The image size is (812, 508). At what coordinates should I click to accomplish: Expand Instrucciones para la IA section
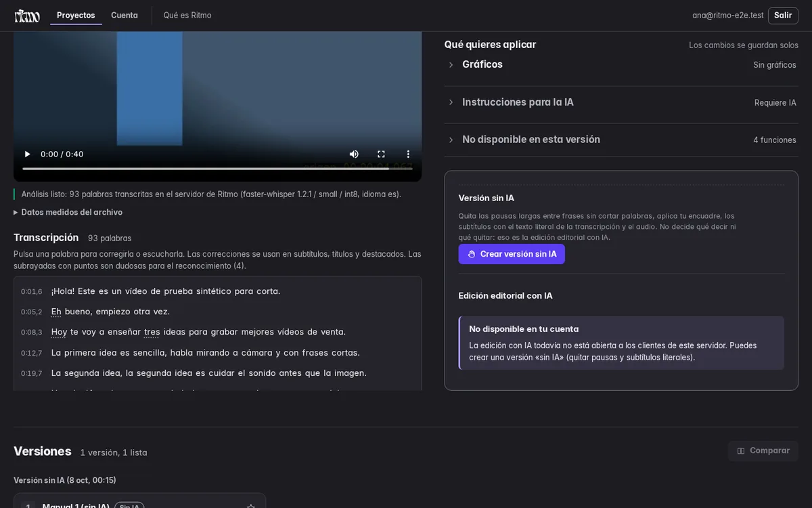point(620,102)
